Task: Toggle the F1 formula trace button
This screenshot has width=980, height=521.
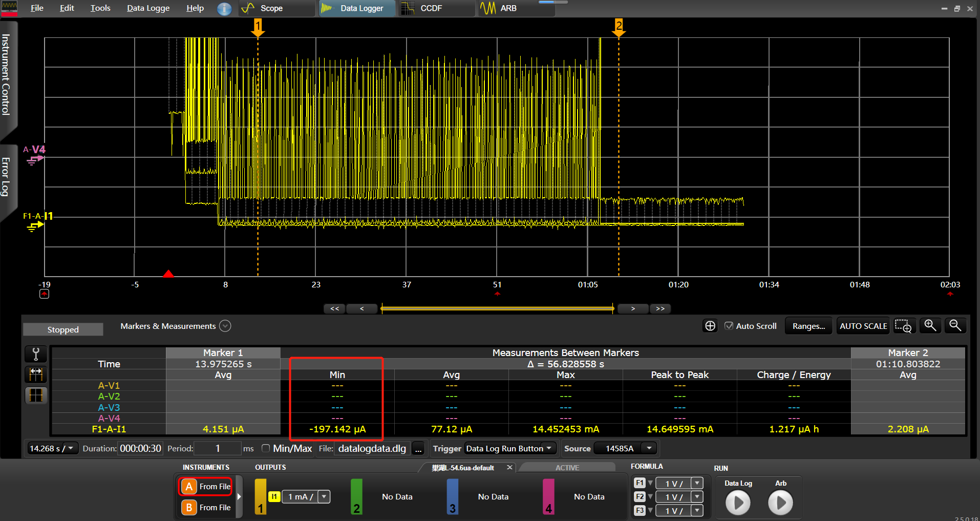Action: click(640, 483)
